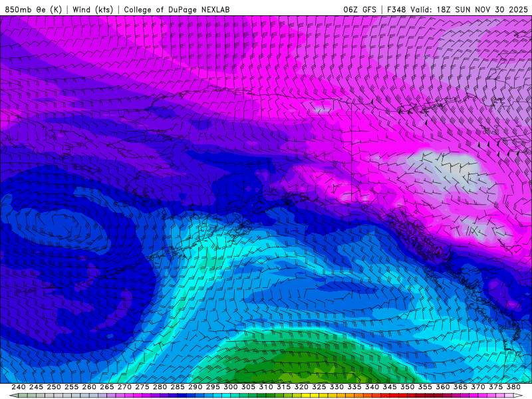Click the 285 legend value
This screenshot has width=532, height=399.
178,387
